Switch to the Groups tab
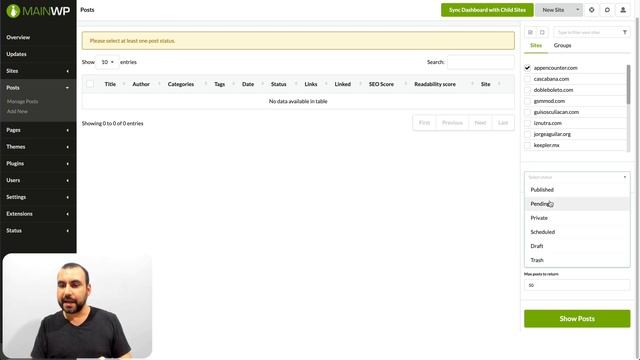The height and width of the screenshot is (360, 640). (x=562, y=45)
